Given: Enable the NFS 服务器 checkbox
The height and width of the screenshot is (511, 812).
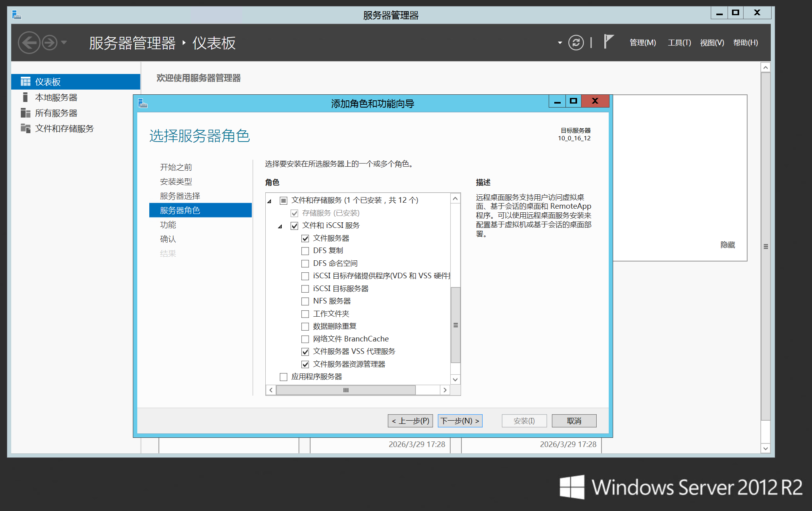Looking at the screenshot, I should pyautogui.click(x=305, y=301).
